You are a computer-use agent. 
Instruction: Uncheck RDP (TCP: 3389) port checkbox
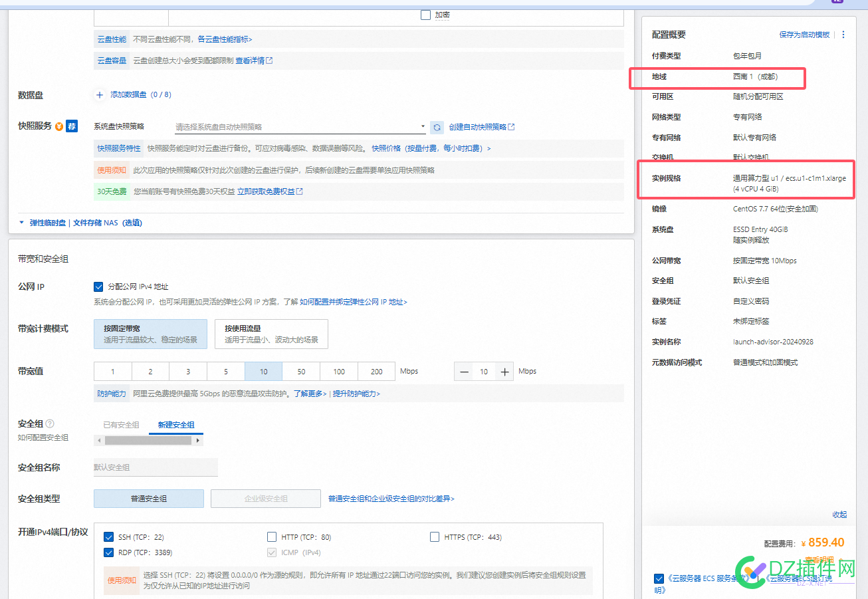109,552
